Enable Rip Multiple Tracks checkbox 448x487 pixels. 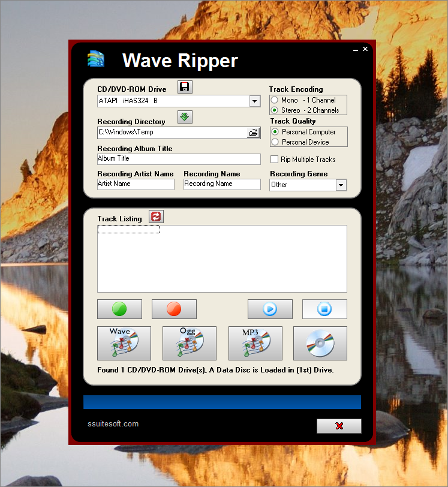click(275, 160)
